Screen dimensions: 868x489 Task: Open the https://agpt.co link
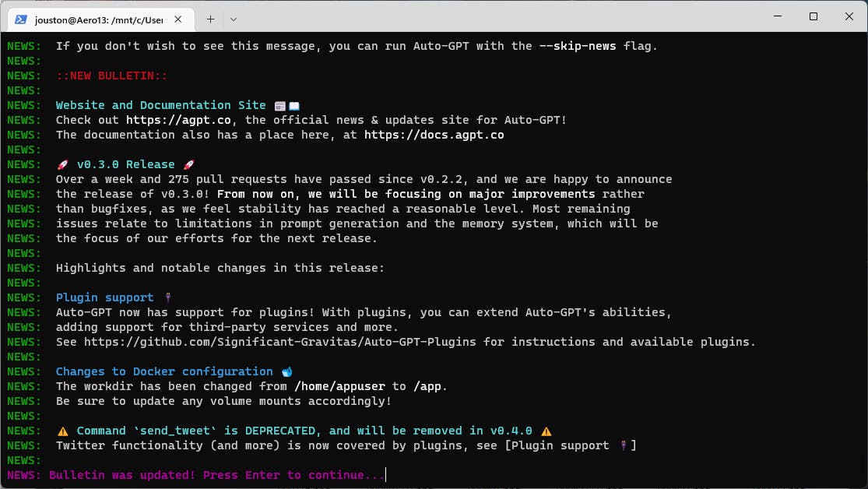click(x=178, y=120)
